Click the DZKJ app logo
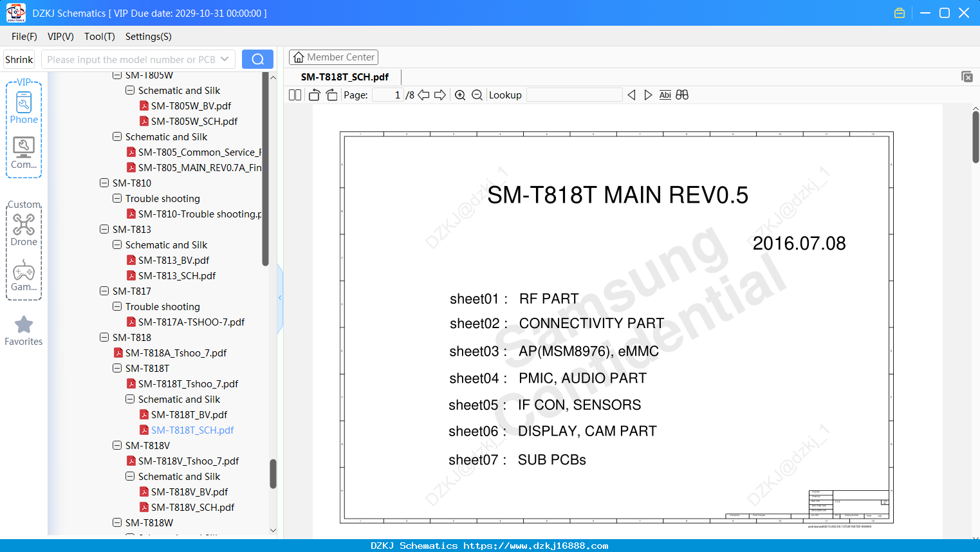Viewport: 980px width, 552px height. tap(15, 13)
